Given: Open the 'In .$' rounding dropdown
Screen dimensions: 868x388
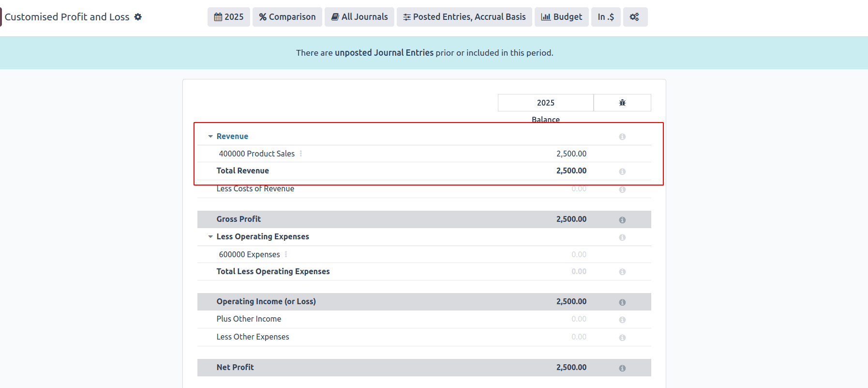Looking at the screenshot, I should coord(606,17).
